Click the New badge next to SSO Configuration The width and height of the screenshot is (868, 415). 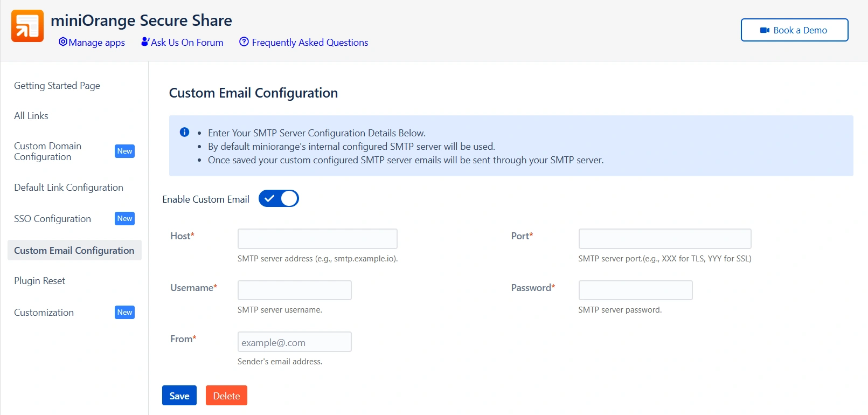pyautogui.click(x=124, y=218)
